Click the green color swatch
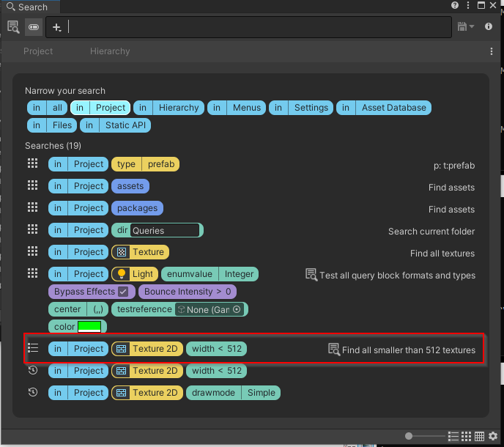504x447 pixels. tap(89, 327)
